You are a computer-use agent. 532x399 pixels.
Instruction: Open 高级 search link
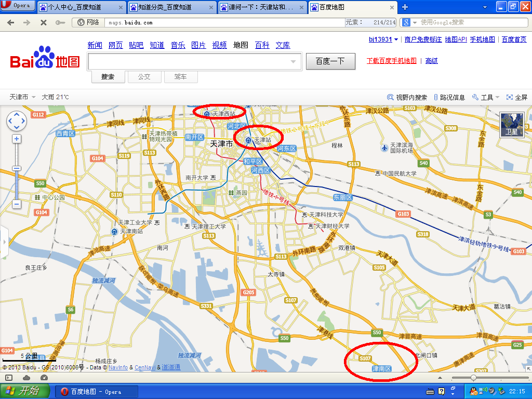click(432, 61)
